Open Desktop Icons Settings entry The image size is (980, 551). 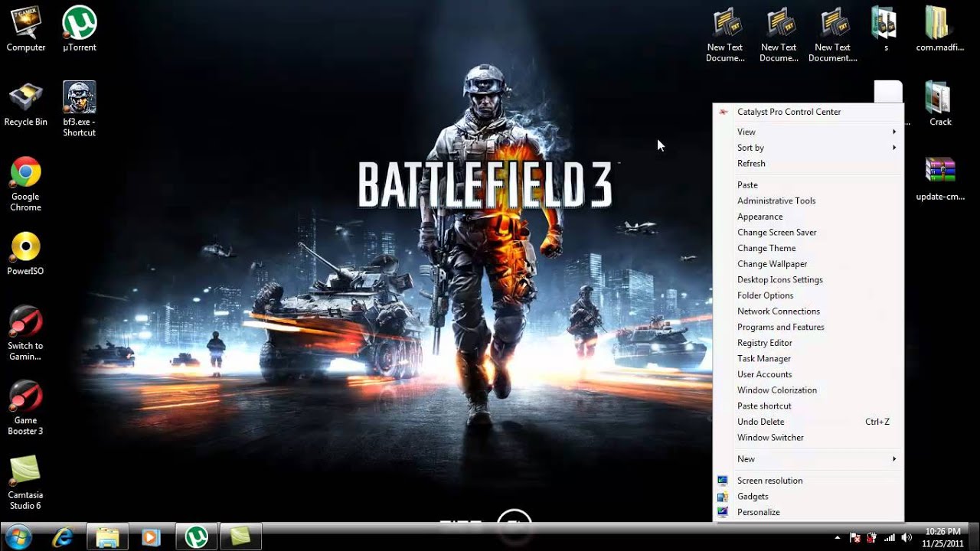tap(808, 280)
